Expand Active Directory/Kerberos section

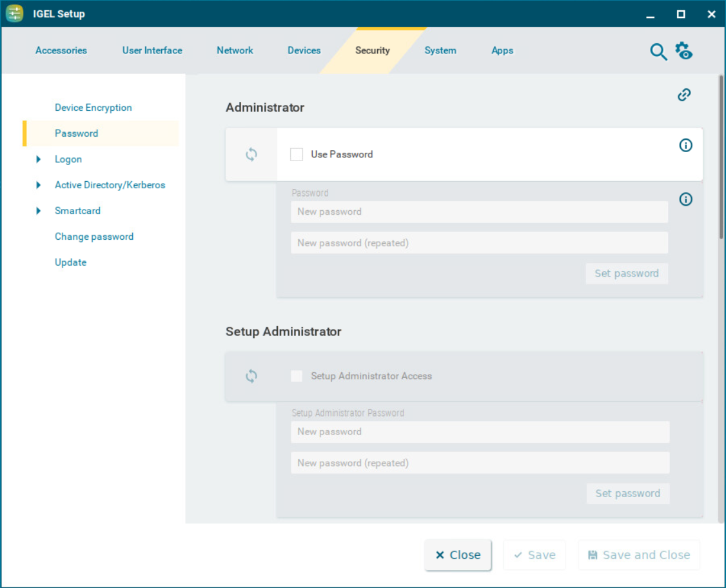click(39, 185)
